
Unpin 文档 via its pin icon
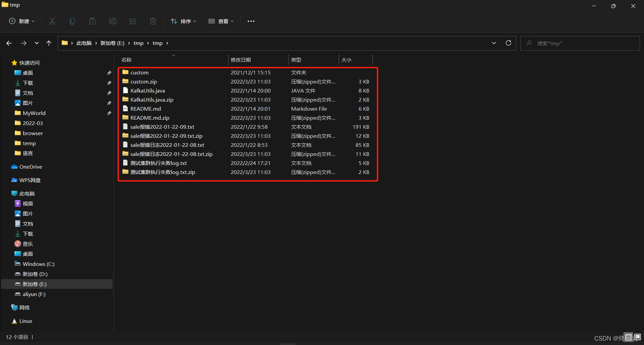coord(109,93)
